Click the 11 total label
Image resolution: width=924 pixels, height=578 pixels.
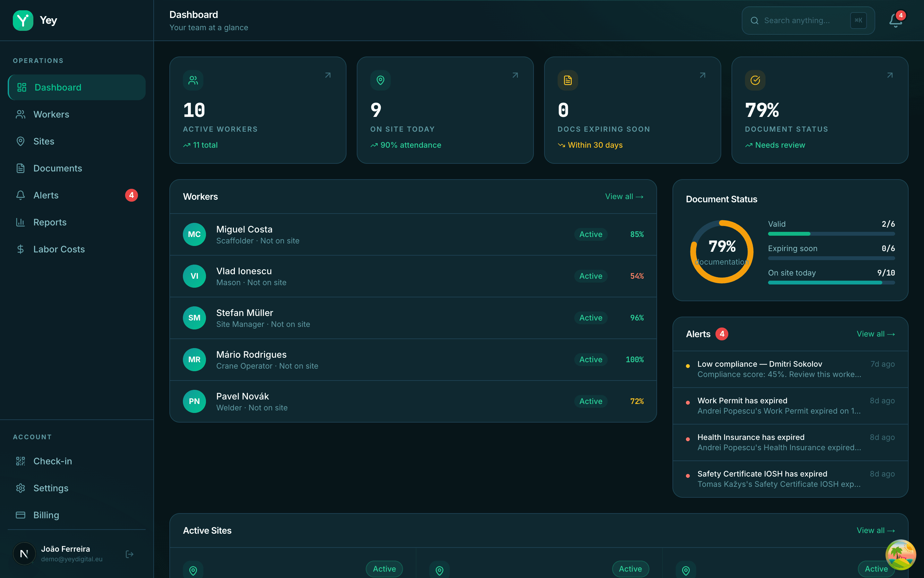(205, 145)
